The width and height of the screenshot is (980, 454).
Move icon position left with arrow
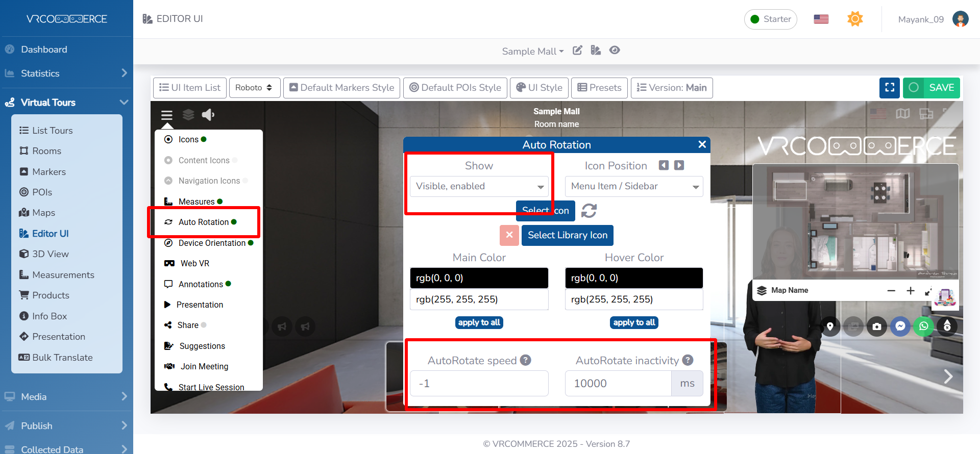[664, 165]
